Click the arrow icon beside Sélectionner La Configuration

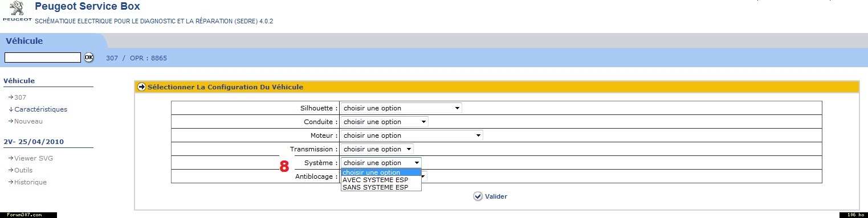[x=142, y=87]
